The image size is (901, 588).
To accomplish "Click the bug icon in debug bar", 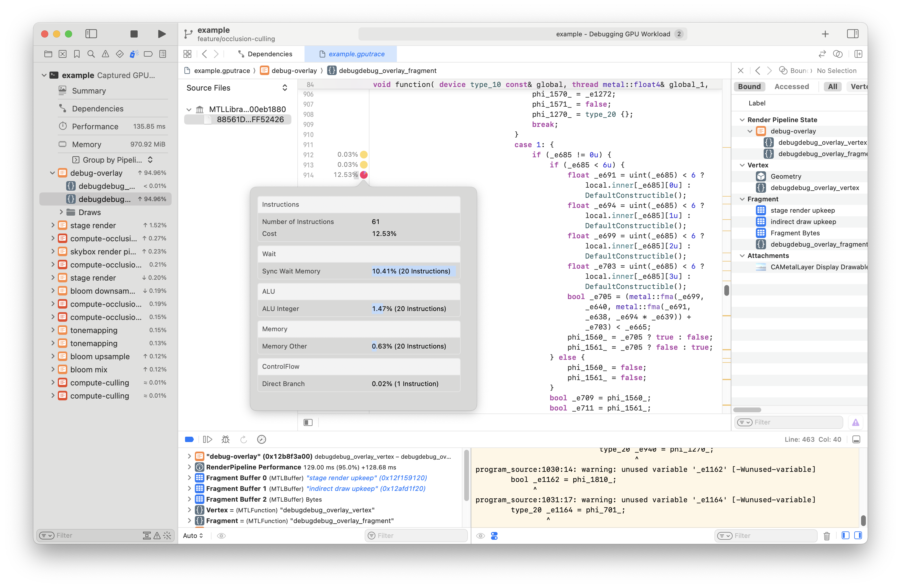I will [x=226, y=439].
